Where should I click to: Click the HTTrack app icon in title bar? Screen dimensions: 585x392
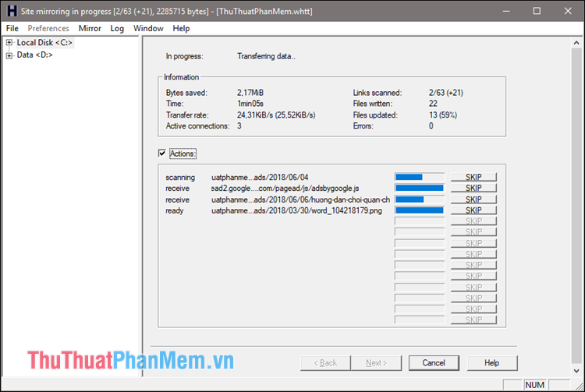coord(11,11)
